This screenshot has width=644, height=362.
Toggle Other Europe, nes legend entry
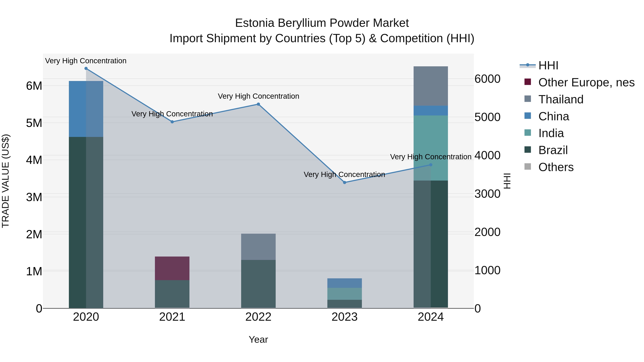(579, 82)
